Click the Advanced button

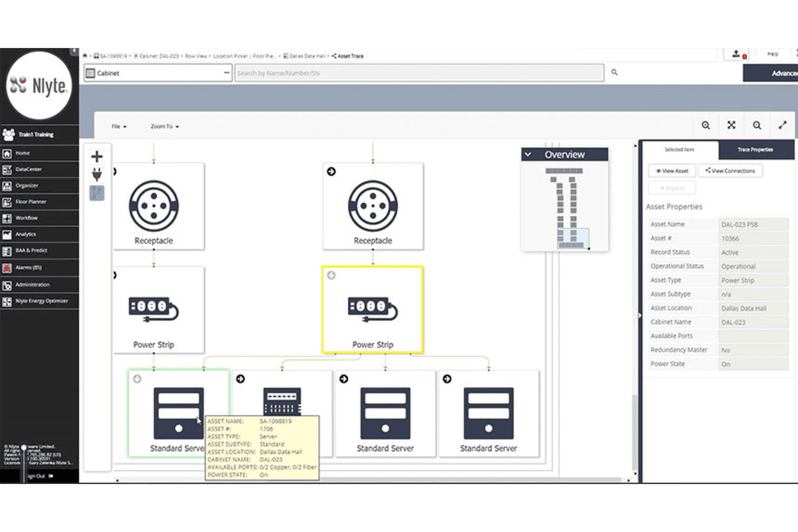click(771, 73)
